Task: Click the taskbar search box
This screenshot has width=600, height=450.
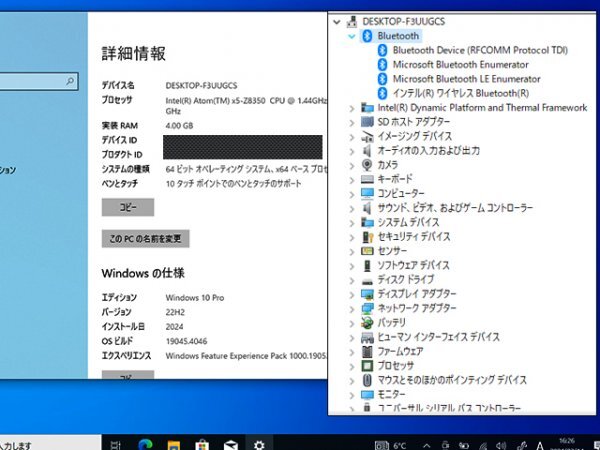Action: [51, 443]
